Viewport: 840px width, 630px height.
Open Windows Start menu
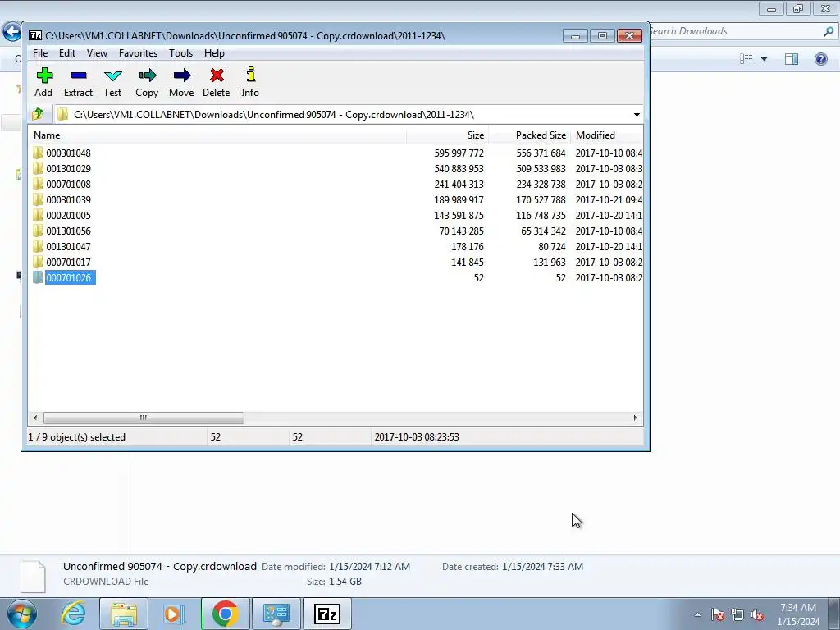(x=22, y=614)
